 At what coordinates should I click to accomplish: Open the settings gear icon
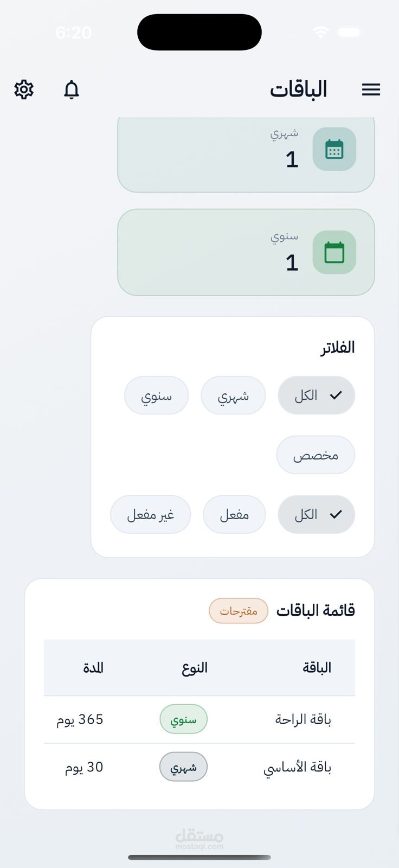pyautogui.click(x=24, y=90)
